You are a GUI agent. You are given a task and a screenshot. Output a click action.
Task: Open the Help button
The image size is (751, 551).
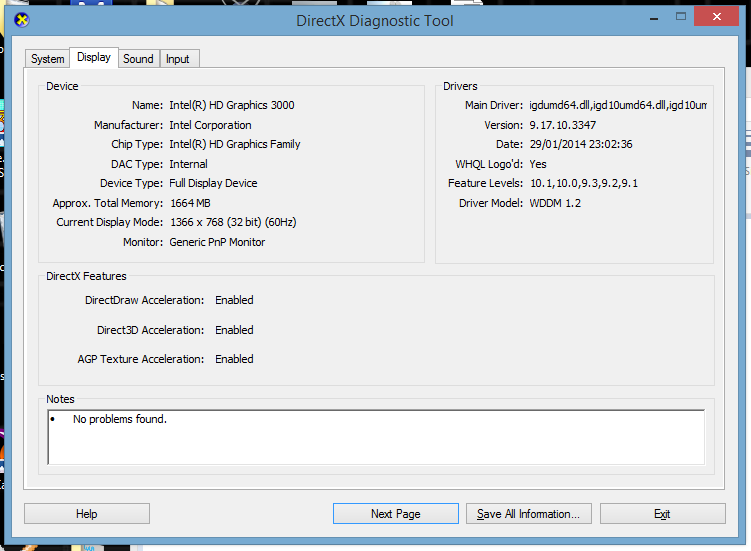pyautogui.click(x=87, y=514)
